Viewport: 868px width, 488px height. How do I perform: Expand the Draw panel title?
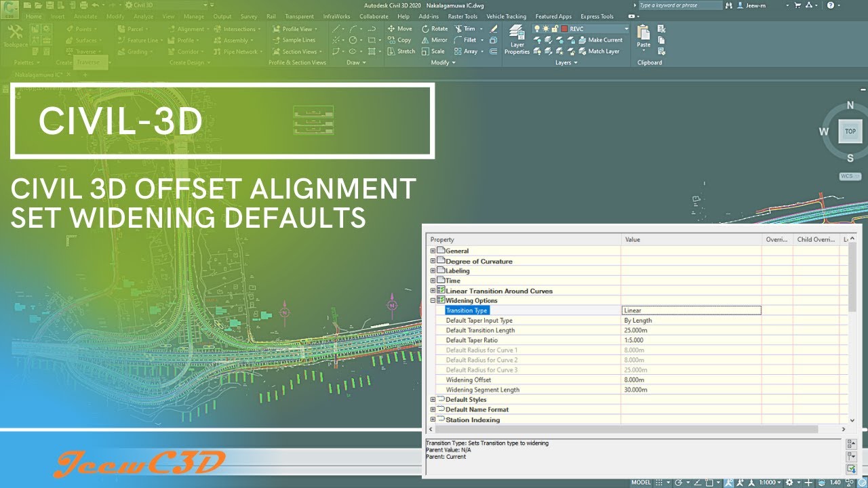pyautogui.click(x=356, y=62)
